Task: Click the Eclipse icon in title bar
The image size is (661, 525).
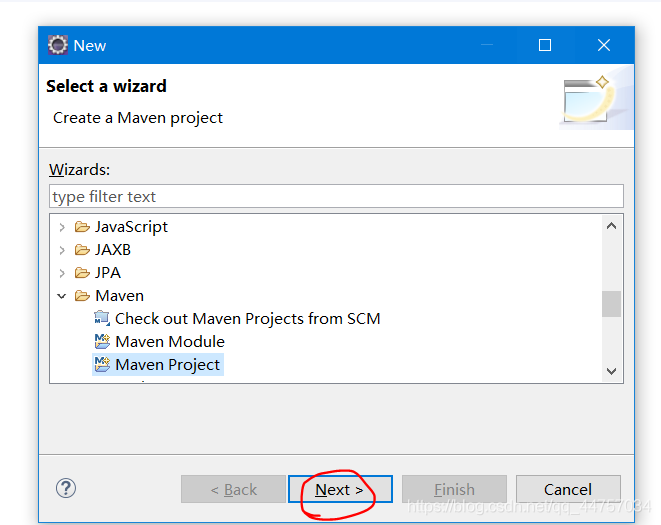Action: point(58,45)
